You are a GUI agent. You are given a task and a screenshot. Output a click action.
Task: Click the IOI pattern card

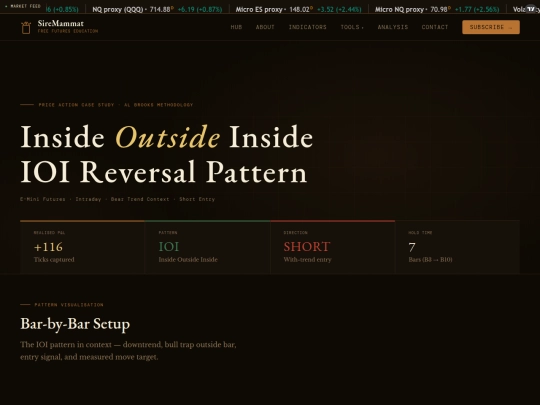click(x=208, y=247)
